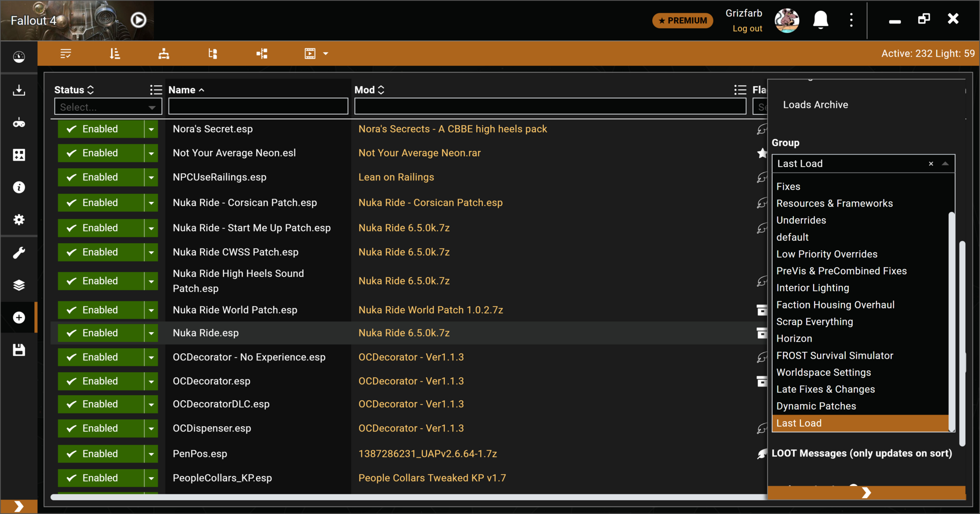Screen dimensions: 980x514
Task: Click the tree-structure toolbar icon
Action: point(213,54)
